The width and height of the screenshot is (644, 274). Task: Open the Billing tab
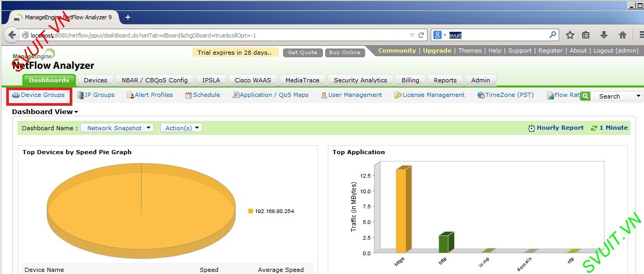[x=410, y=80]
